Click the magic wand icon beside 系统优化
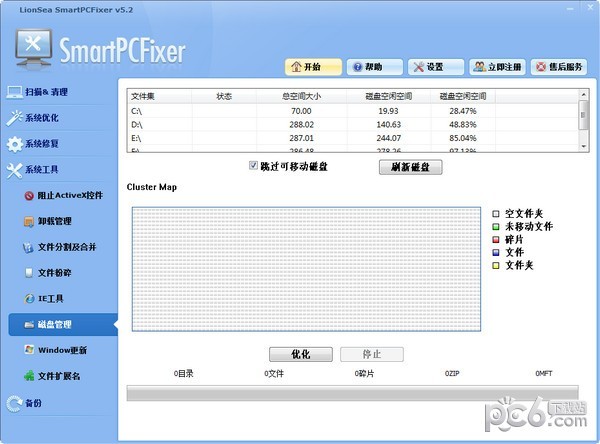 click(15, 118)
